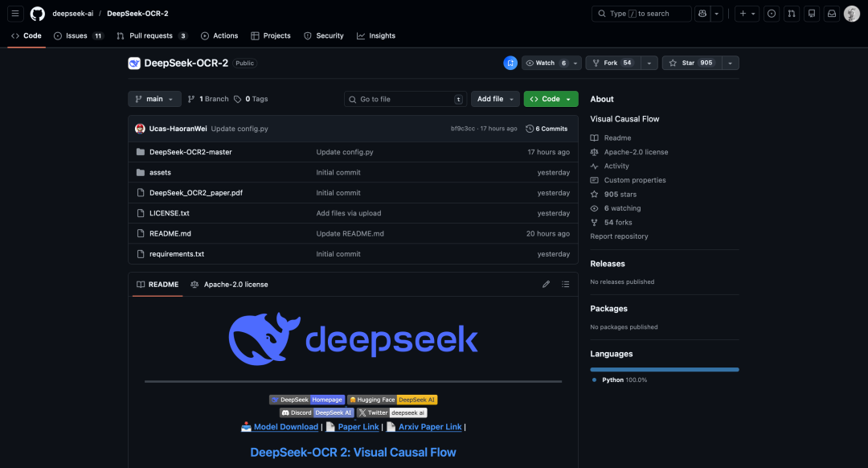
Task: Star the DeepSeek-OCR-2 repository
Action: (x=691, y=64)
